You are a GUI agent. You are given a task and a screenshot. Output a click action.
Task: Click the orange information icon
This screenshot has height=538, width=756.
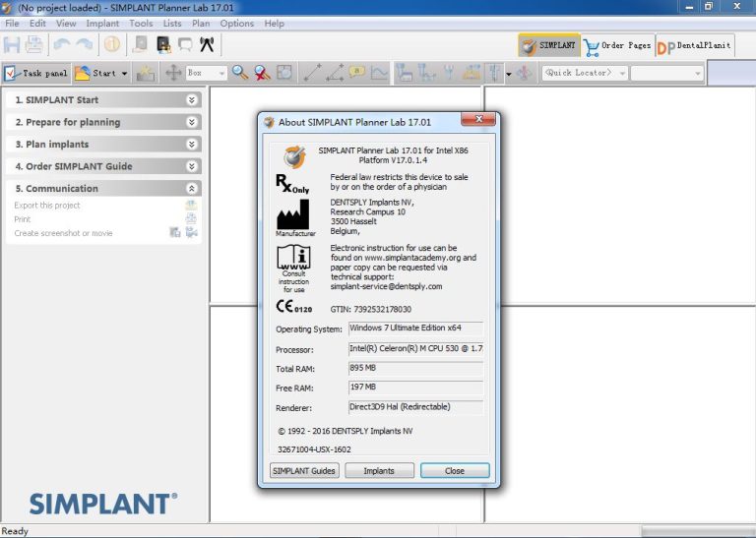pos(112,45)
